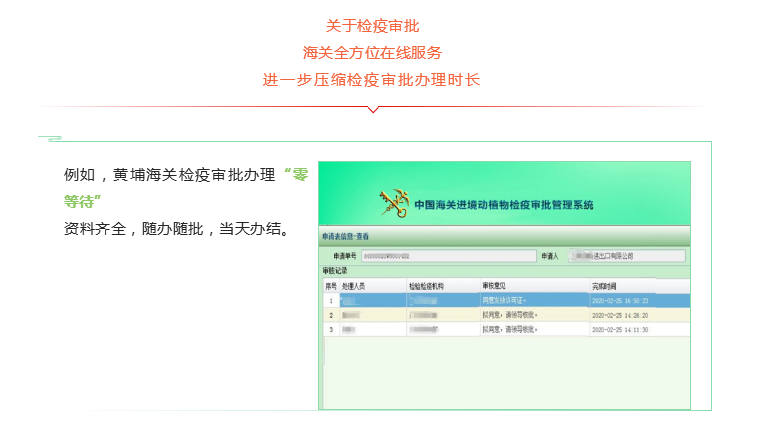The height and width of the screenshot is (438, 768).
Task: Click the heading line 海关全方位在线服务
Action: coord(372,52)
